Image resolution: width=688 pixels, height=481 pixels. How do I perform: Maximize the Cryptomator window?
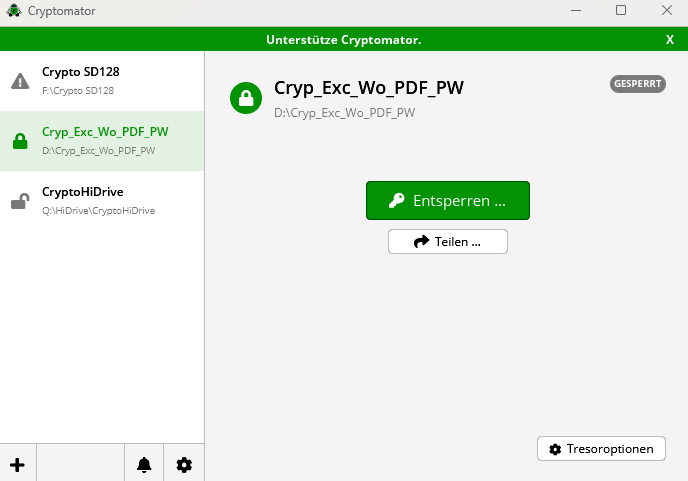click(x=621, y=11)
